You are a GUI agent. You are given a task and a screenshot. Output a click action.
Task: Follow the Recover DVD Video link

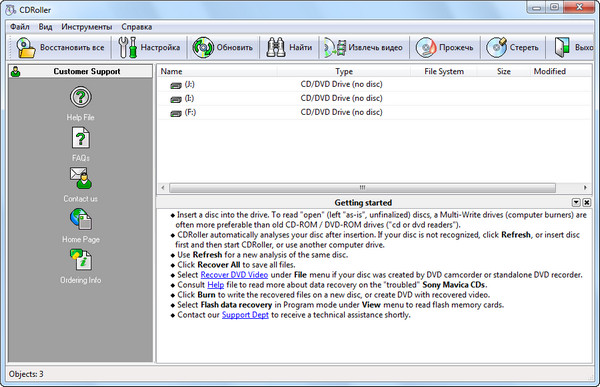(234, 275)
